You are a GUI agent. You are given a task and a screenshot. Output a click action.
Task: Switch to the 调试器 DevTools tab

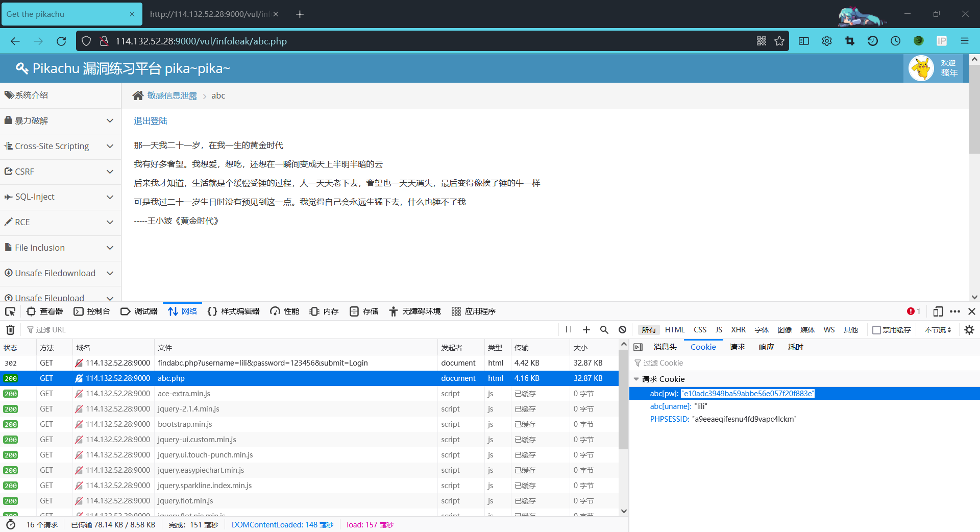coord(139,311)
